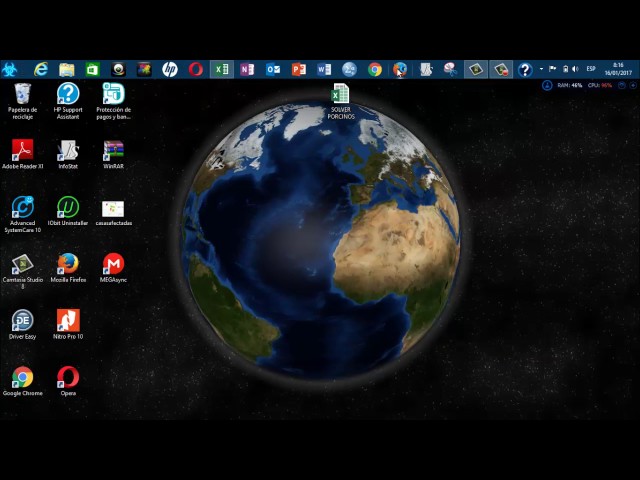Select the MEGAsync desktop shortcut
The image size is (640, 480).
(113, 267)
